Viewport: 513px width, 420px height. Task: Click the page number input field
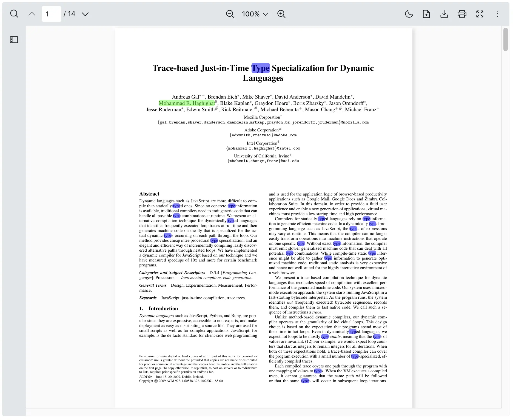click(x=51, y=14)
